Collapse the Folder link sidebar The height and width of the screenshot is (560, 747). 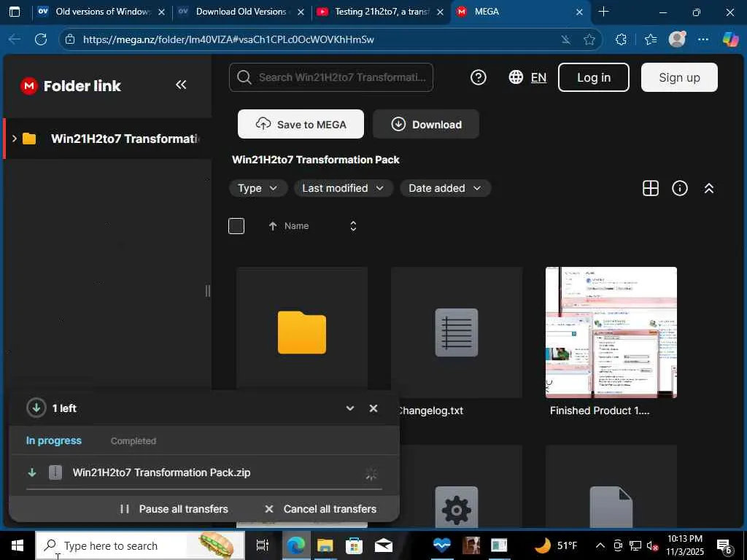[181, 85]
